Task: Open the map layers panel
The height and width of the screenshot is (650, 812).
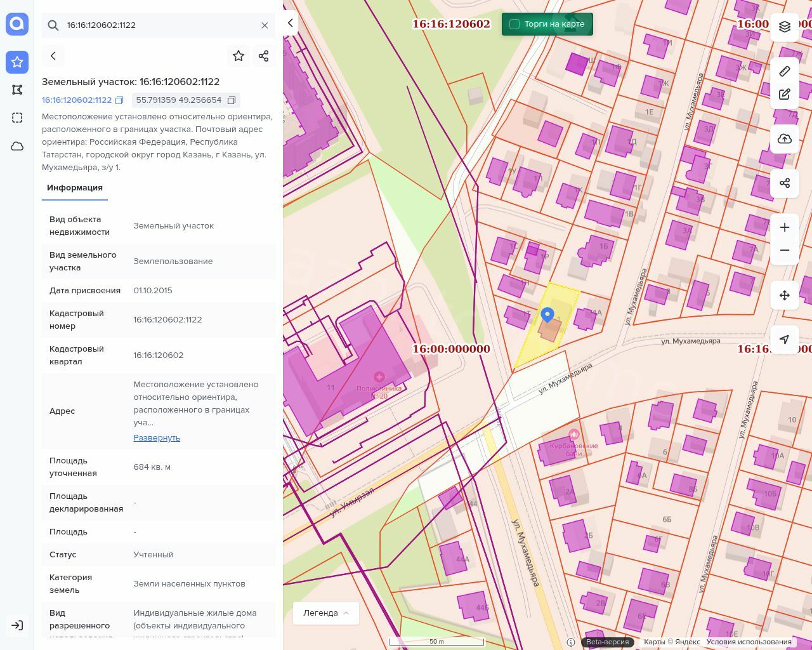Action: [x=784, y=27]
